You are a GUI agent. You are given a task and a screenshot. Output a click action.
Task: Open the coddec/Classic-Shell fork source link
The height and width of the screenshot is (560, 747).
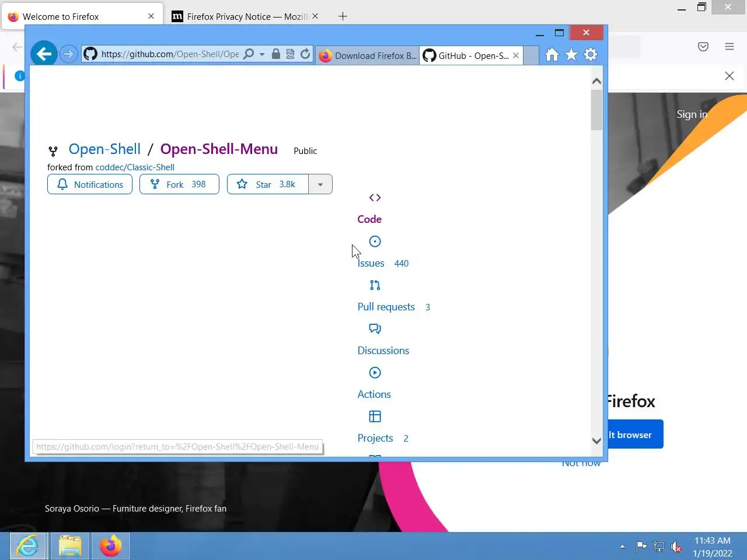pyautogui.click(x=135, y=167)
